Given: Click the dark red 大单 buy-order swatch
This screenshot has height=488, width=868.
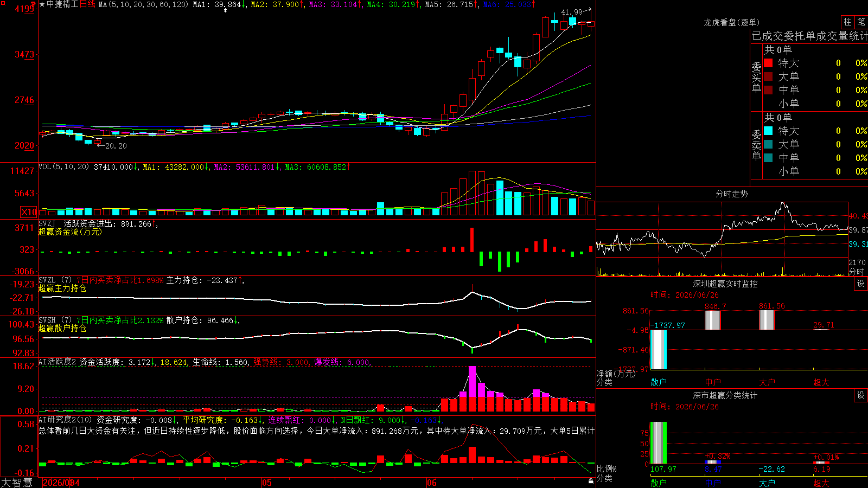Looking at the screenshot, I should (768, 76).
